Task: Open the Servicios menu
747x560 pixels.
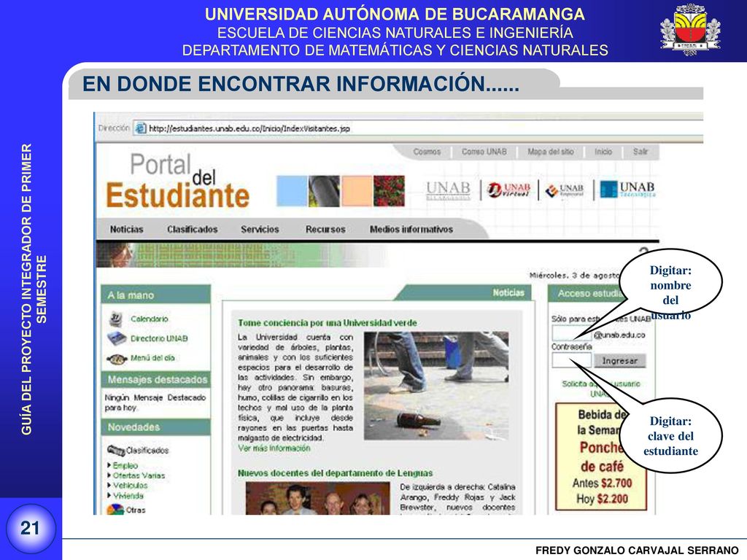Action: click(260, 230)
